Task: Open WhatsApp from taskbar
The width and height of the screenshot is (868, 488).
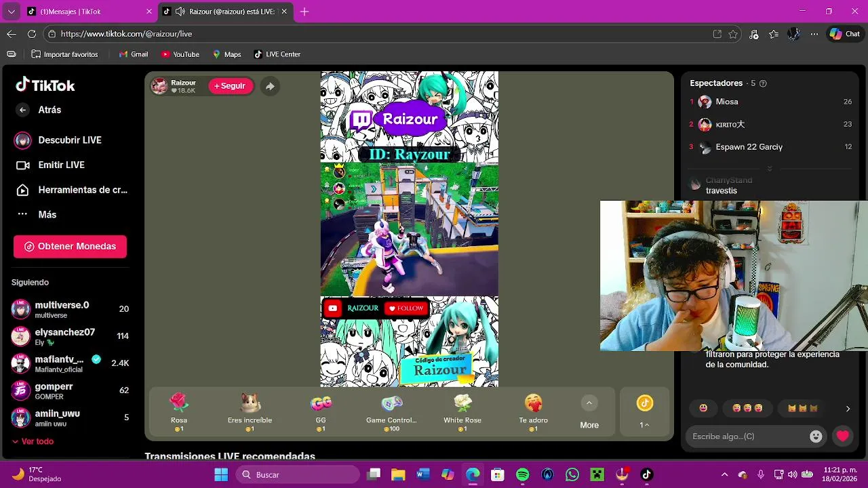Action: point(572,474)
